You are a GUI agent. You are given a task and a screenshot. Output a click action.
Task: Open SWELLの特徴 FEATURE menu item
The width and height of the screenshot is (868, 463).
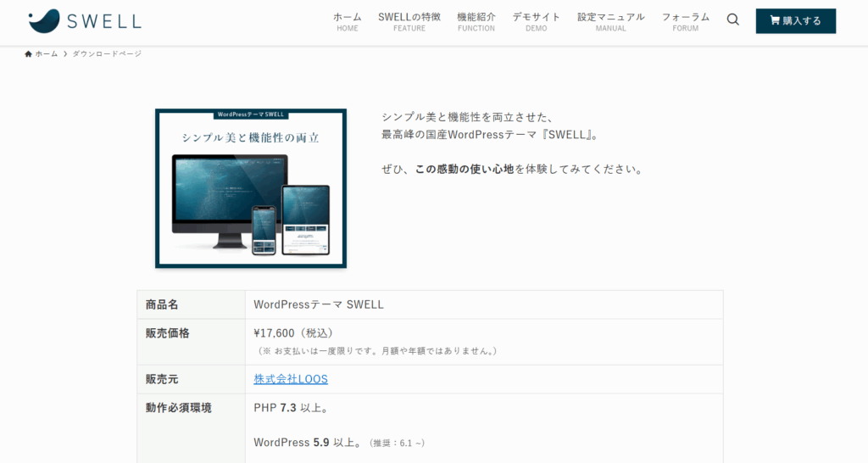point(409,21)
